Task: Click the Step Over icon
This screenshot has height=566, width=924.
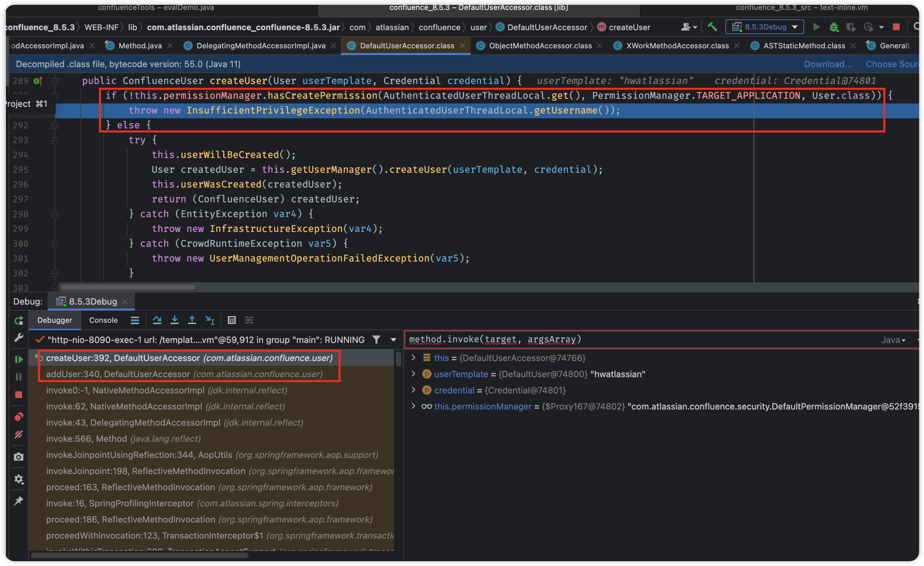Action: [157, 320]
